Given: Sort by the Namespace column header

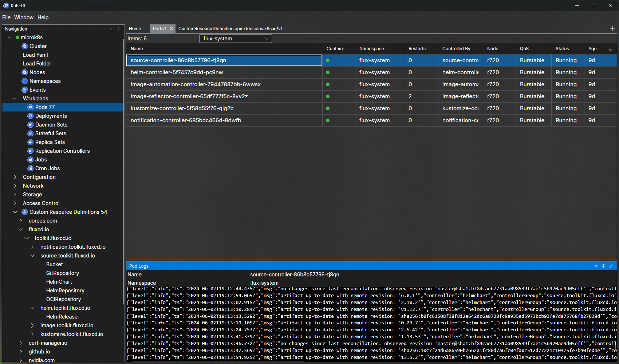Looking at the screenshot, I should tap(379, 49).
